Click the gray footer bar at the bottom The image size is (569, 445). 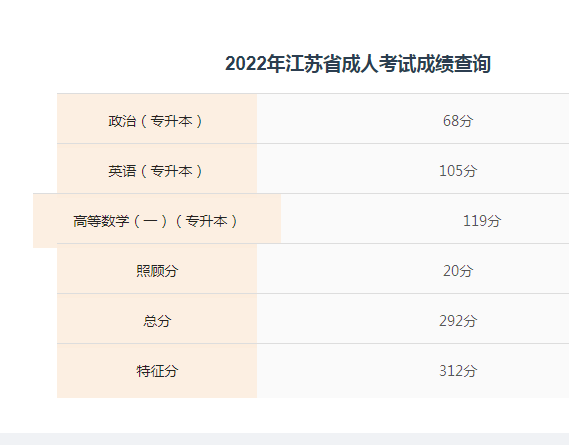(284, 439)
